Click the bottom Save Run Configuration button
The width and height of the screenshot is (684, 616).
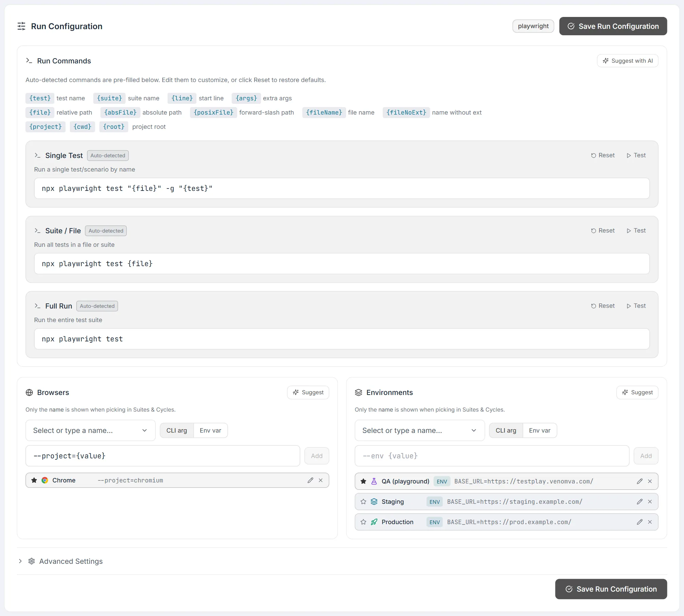[611, 589]
